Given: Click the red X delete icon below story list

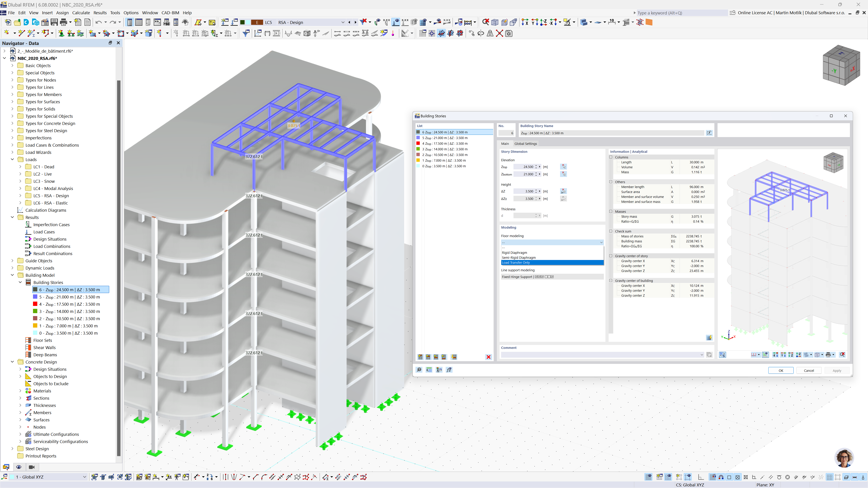Looking at the screenshot, I should tap(488, 357).
